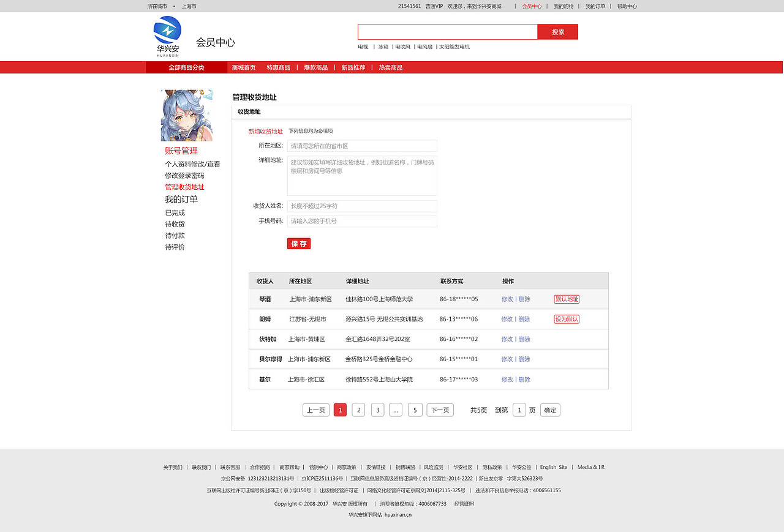784x532 pixels.
Task: Click the 保存 save button
Action: (x=298, y=243)
